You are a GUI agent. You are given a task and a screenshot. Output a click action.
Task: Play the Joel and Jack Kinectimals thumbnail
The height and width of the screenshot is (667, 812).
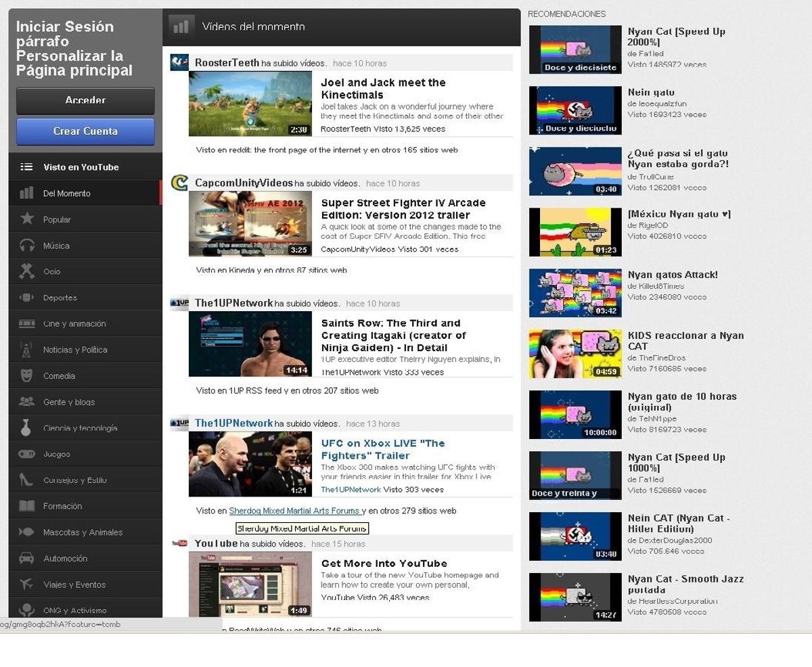(250, 103)
